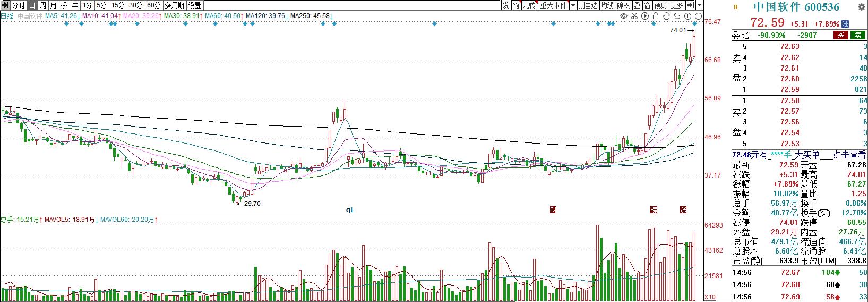Click the 市盈(静) 633.9 value

pos(789,261)
